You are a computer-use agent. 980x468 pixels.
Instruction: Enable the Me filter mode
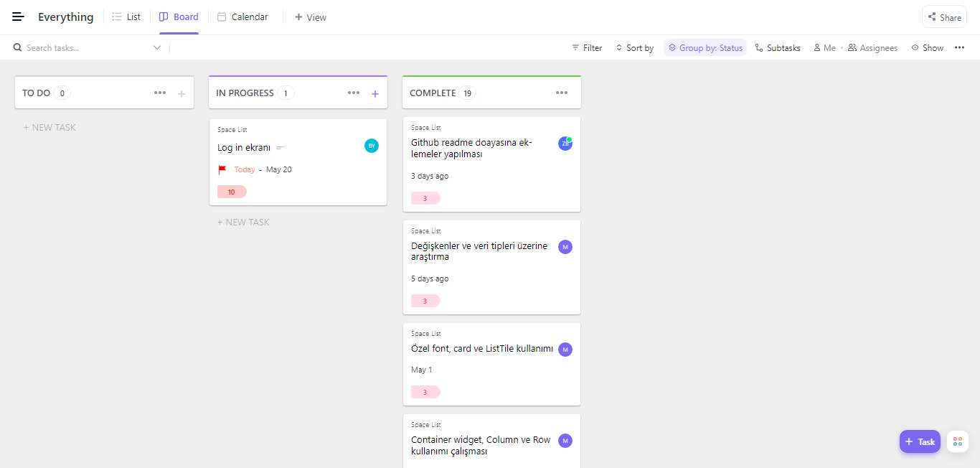[x=824, y=47]
